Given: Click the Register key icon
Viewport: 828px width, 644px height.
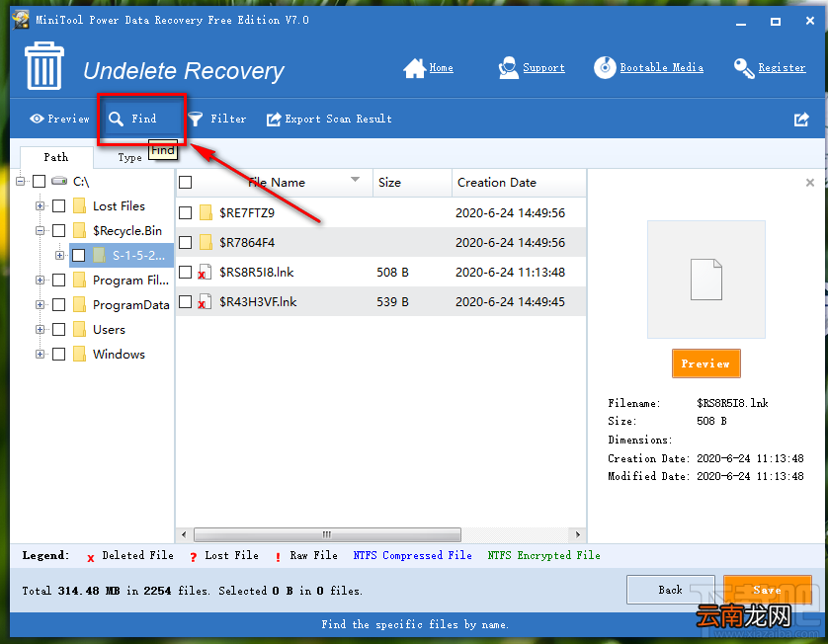Looking at the screenshot, I should coord(744,67).
